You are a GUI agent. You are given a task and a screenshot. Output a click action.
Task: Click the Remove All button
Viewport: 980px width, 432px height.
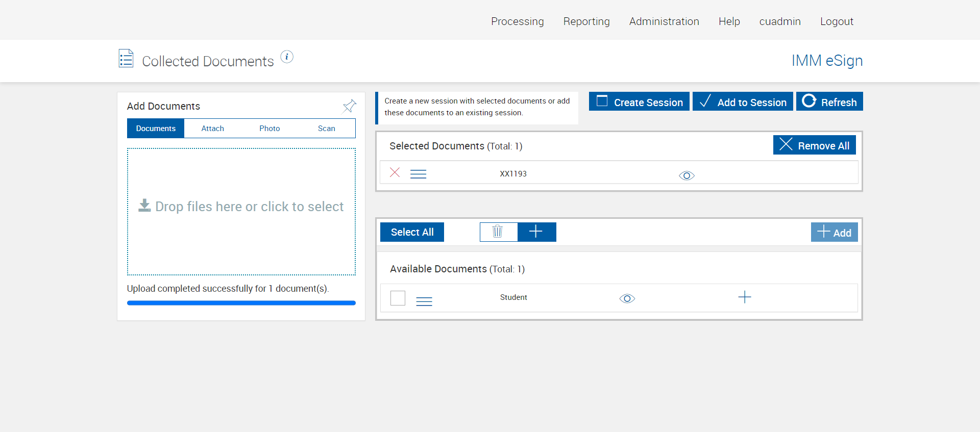coord(814,145)
